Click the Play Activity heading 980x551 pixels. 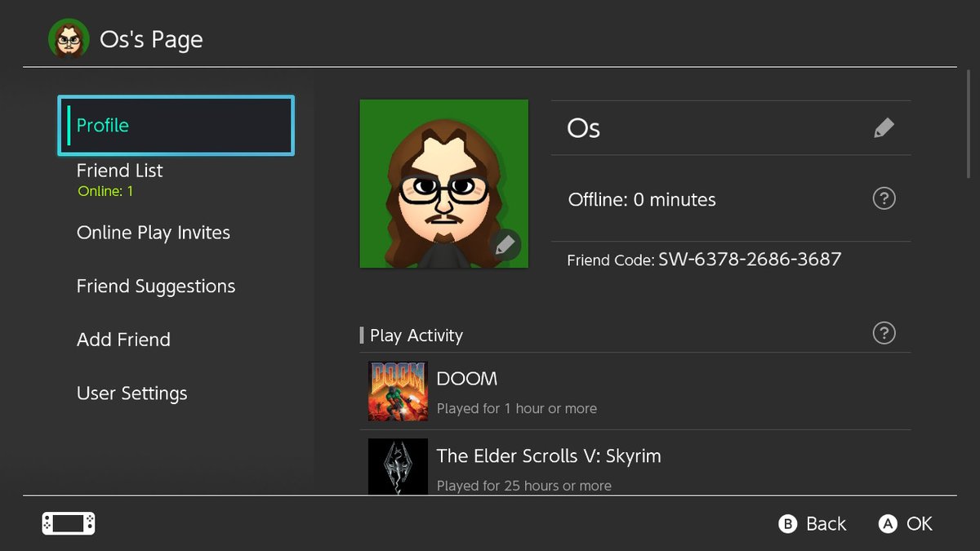(x=416, y=335)
